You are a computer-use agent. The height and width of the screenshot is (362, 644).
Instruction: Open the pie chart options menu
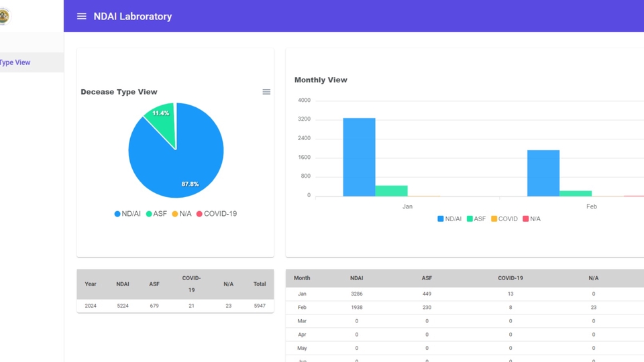point(266,92)
